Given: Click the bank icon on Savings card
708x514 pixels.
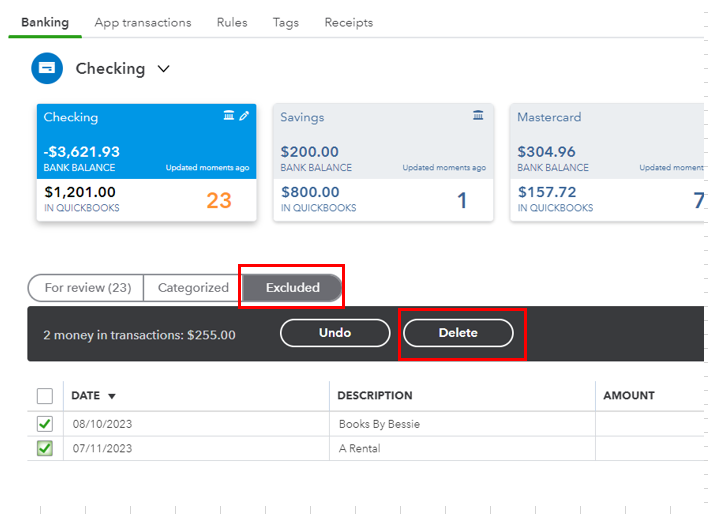Looking at the screenshot, I should coord(478,117).
